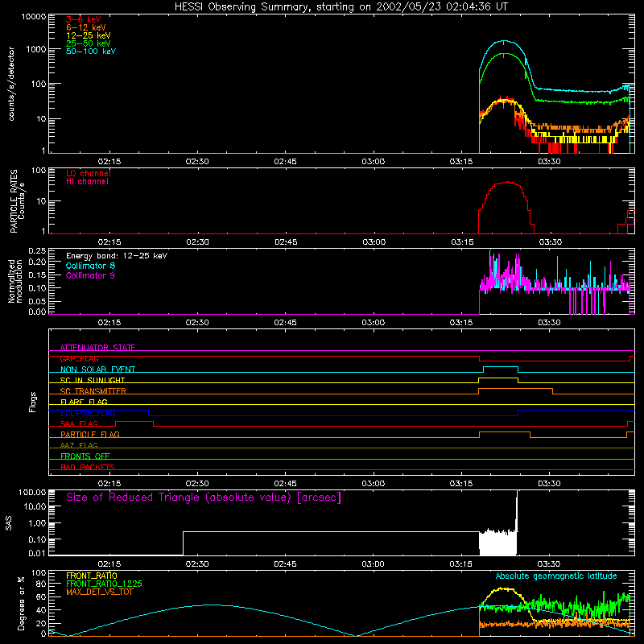
Task: Click the GAP_FLAG label
Action: [x=79, y=358]
